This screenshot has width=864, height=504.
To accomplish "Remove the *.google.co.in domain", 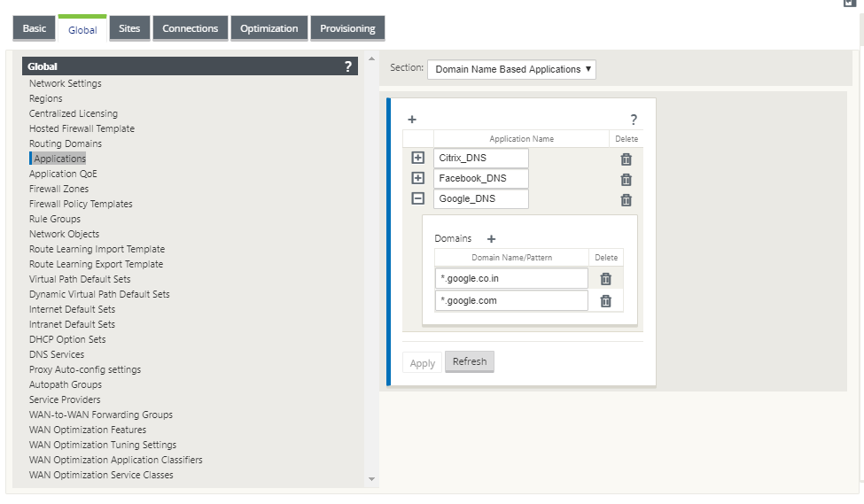I will [605, 279].
